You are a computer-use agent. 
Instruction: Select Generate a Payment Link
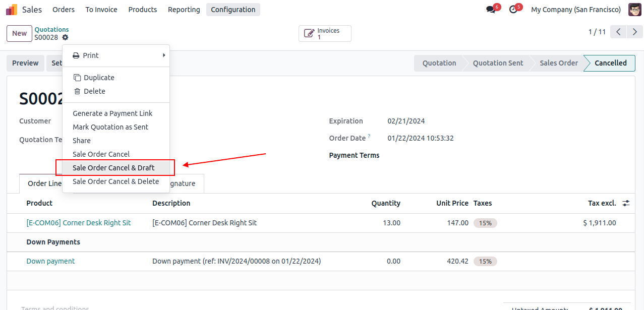click(x=112, y=113)
